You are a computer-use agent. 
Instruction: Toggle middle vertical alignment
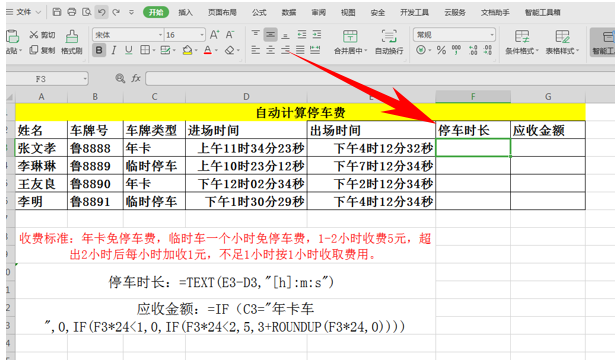point(271,35)
